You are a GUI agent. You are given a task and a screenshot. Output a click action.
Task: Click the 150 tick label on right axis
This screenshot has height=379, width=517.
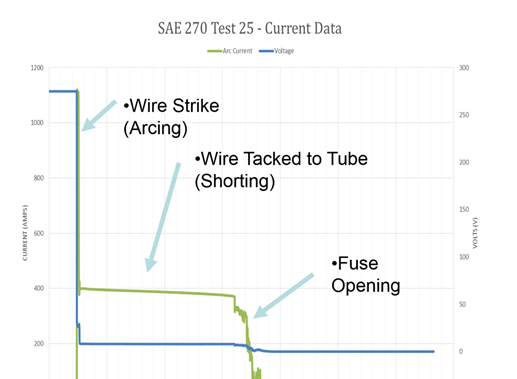464,209
